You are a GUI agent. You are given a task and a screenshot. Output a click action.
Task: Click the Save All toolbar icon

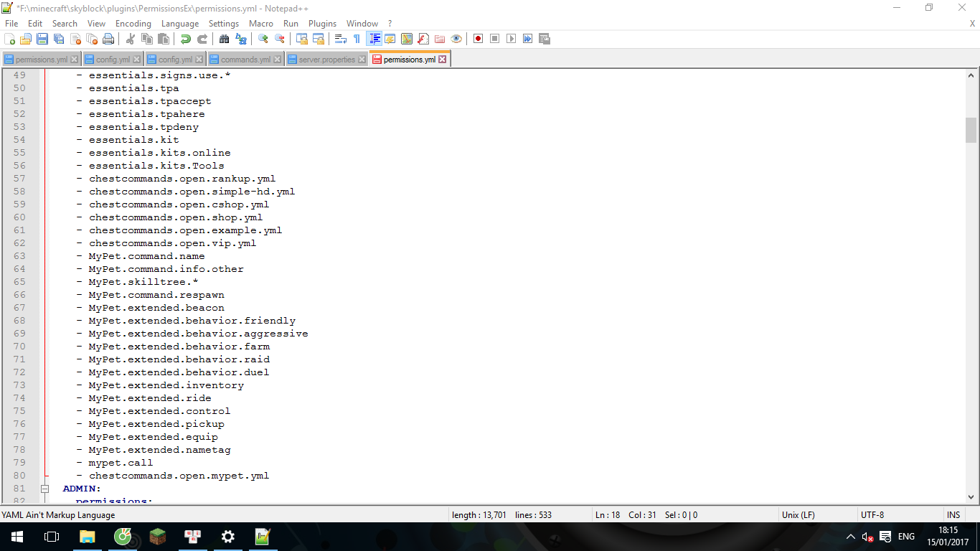59,39
